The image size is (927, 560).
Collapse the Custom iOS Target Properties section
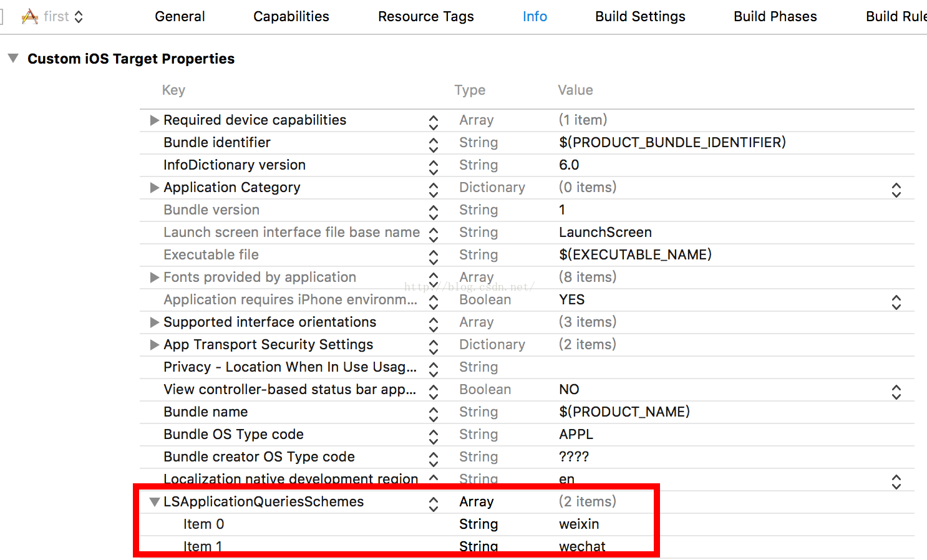13,59
